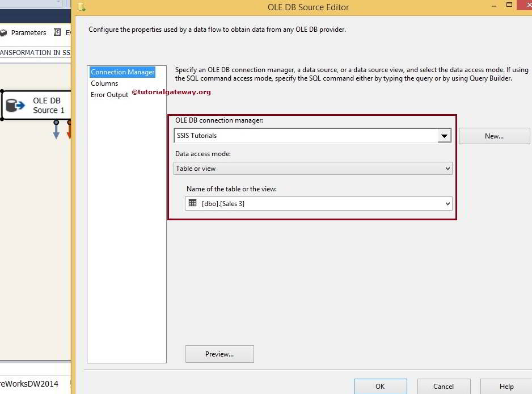This screenshot has width=532, height=394.
Task: Cancel the OLE DB Source Editor
Action: (x=444, y=386)
